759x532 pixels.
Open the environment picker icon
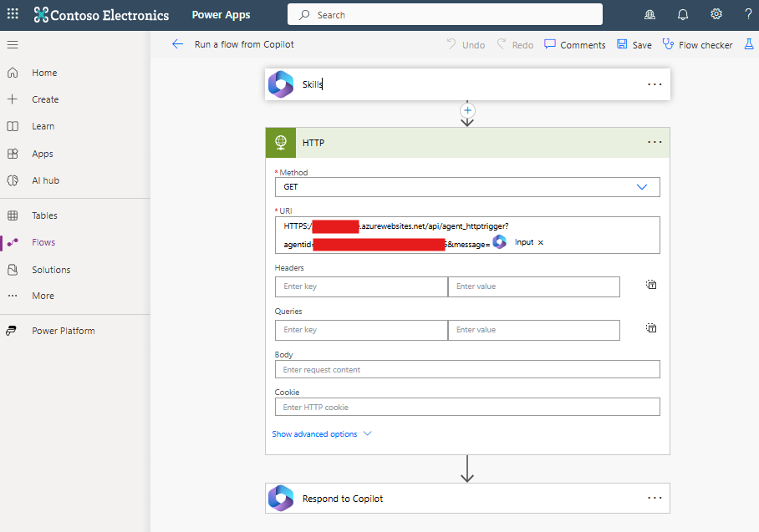pos(649,14)
